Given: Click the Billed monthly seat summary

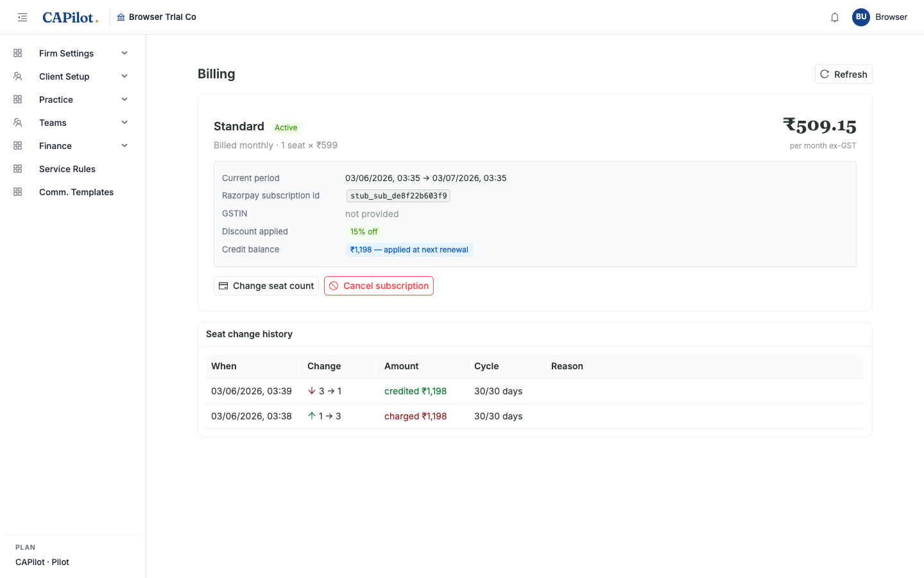Looking at the screenshot, I should click(276, 145).
